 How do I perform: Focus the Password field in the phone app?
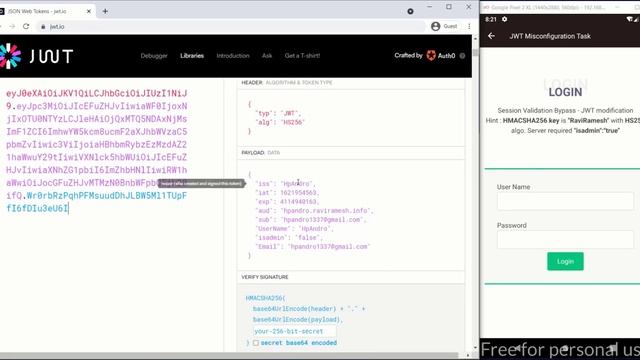565,240
